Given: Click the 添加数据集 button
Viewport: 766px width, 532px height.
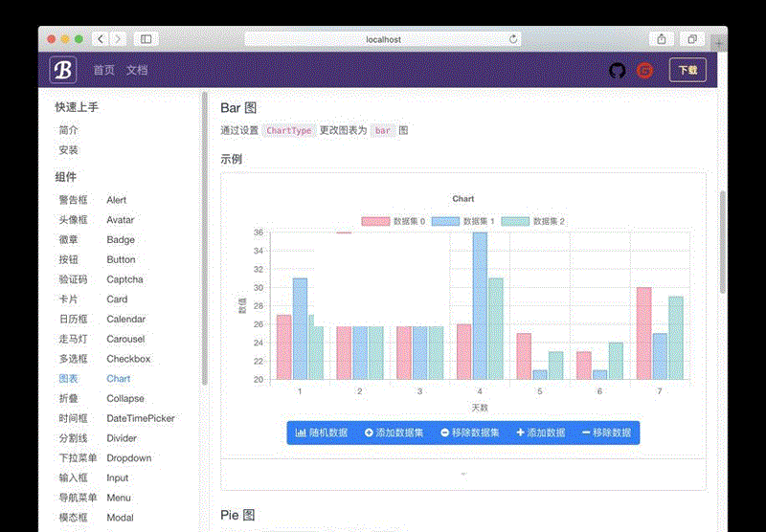Looking at the screenshot, I should coord(394,432).
